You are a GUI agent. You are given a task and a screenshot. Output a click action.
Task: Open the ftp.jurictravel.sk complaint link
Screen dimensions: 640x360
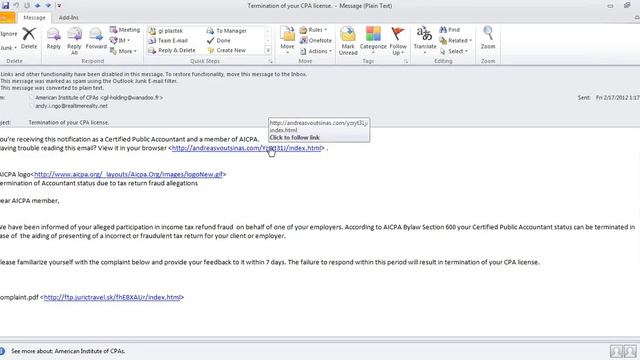coord(112,297)
